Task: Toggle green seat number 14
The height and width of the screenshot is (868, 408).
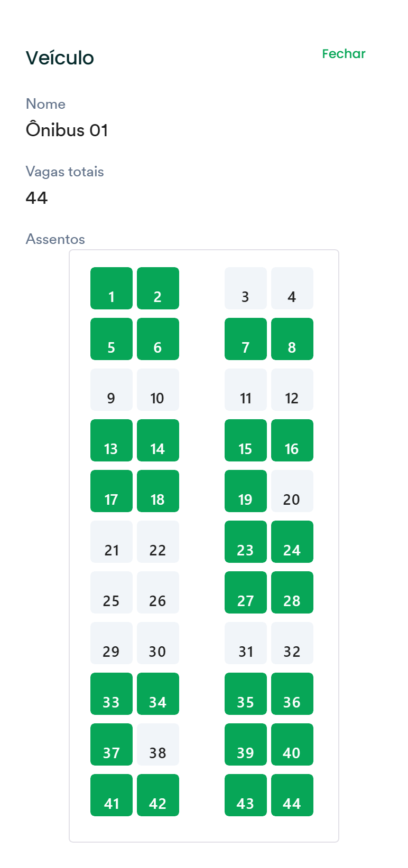Action: (158, 440)
